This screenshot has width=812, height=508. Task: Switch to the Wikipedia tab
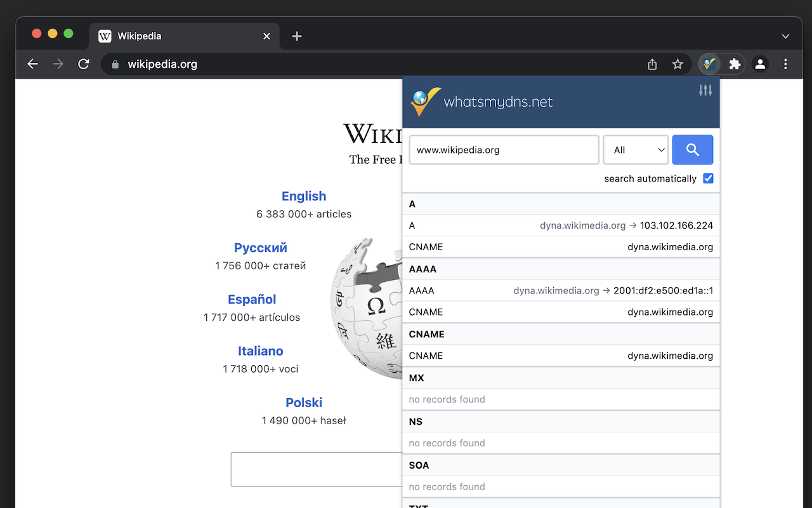(171, 36)
